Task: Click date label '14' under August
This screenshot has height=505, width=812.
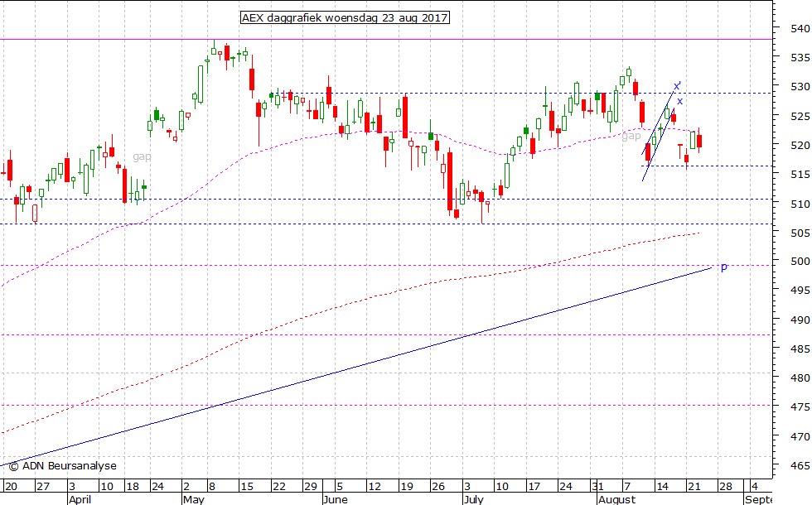Action: 662,487
